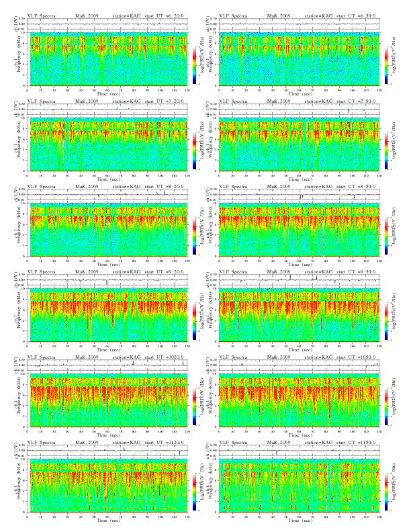Select the spectrogram plot starting at UT 7:50:0
The height and width of the screenshot is (532, 411).
click(299, 144)
